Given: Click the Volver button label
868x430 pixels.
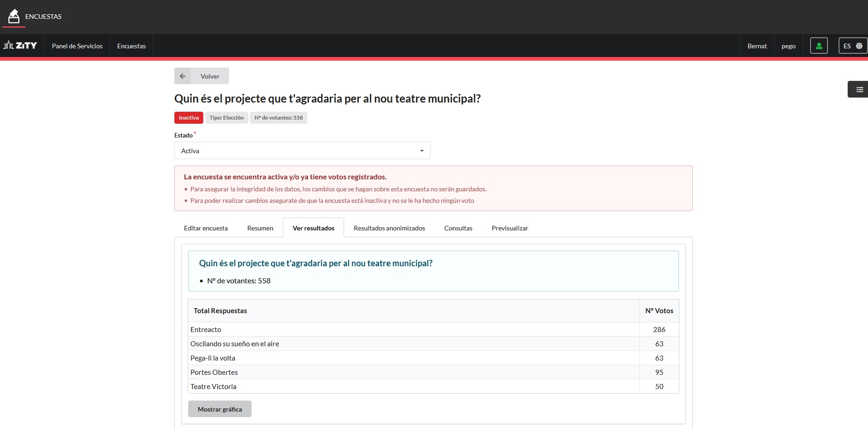Looking at the screenshot, I should tap(210, 76).
